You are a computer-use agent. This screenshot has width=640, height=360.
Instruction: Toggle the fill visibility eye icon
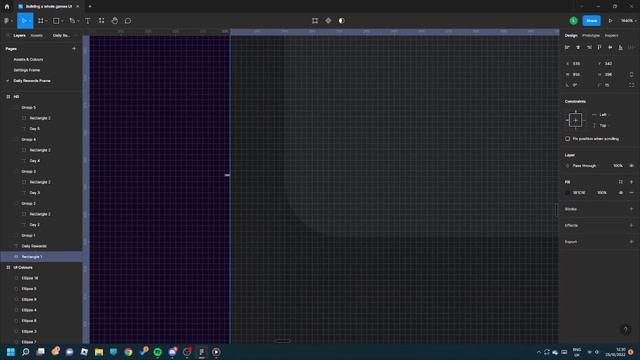[621, 193]
